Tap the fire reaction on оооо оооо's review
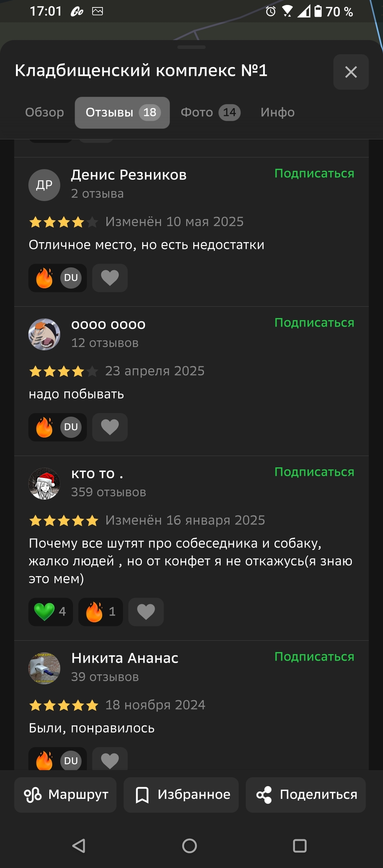The image size is (383, 868). pyautogui.click(x=57, y=427)
